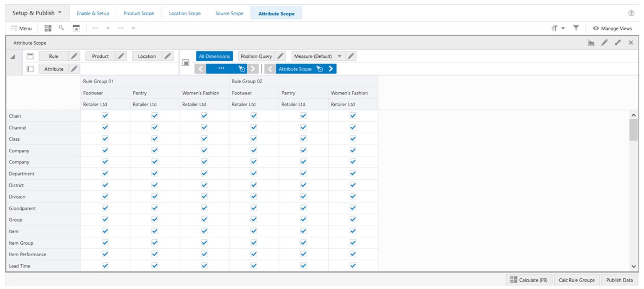Click the page axis square icon
This screenshot has width=644, height=289.
click(x=186, y=63)
